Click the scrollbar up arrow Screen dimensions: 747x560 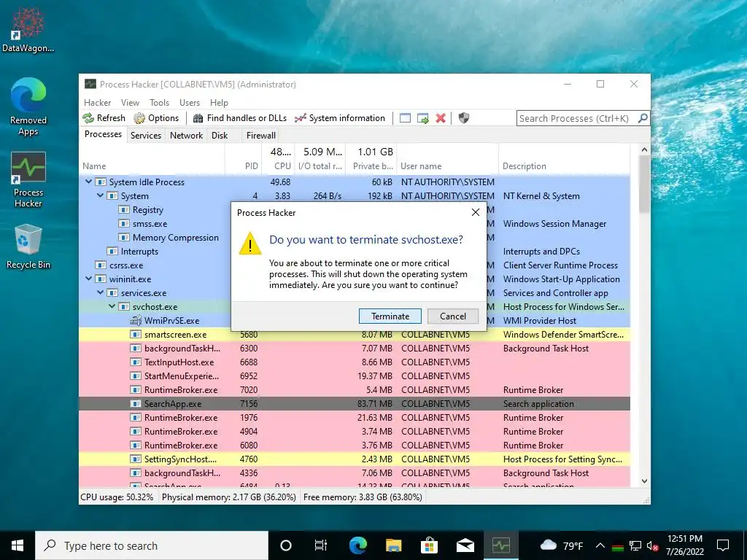point(644,149)
